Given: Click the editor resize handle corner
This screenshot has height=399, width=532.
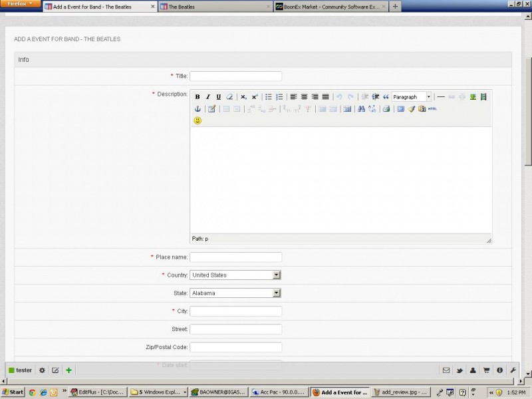Looking at the screenshot, I should click(x=489, y=241).
